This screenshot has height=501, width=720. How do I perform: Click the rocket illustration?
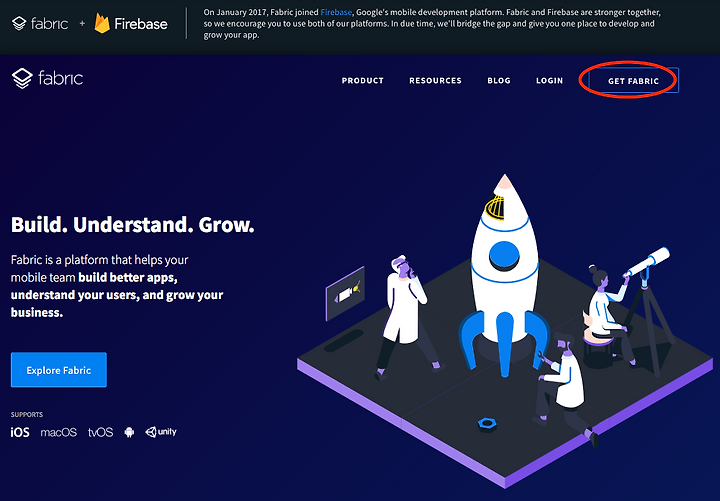(505, 276)
